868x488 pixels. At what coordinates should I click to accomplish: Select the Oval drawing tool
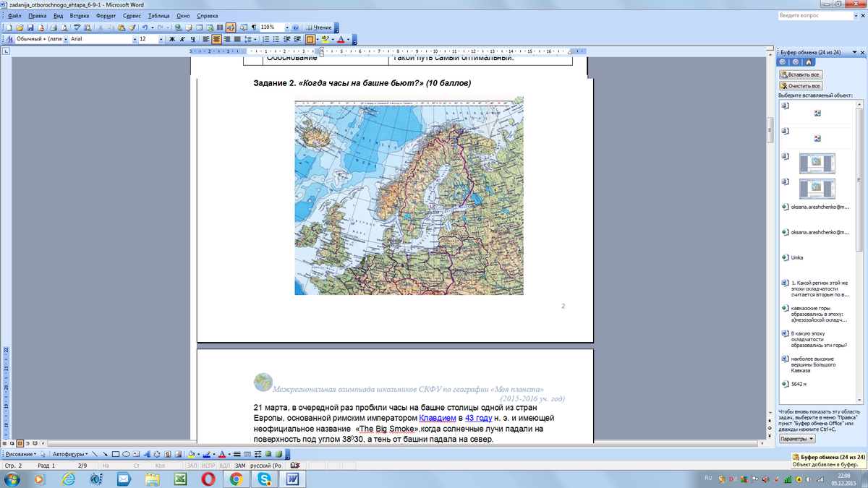click(x=126, y=454)
